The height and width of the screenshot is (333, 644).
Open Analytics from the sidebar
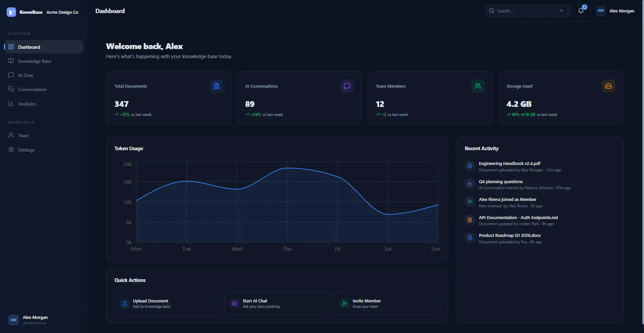(x=44, y=103)
